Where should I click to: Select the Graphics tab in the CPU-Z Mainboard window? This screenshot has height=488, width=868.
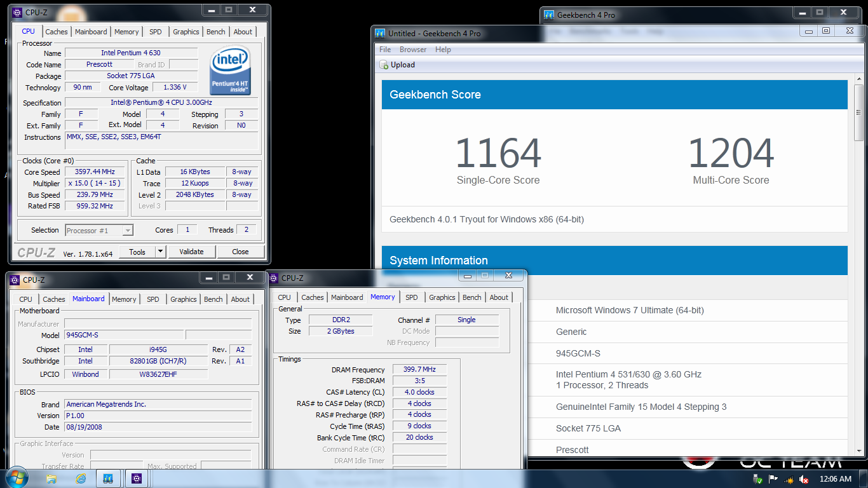pos(184,299)
